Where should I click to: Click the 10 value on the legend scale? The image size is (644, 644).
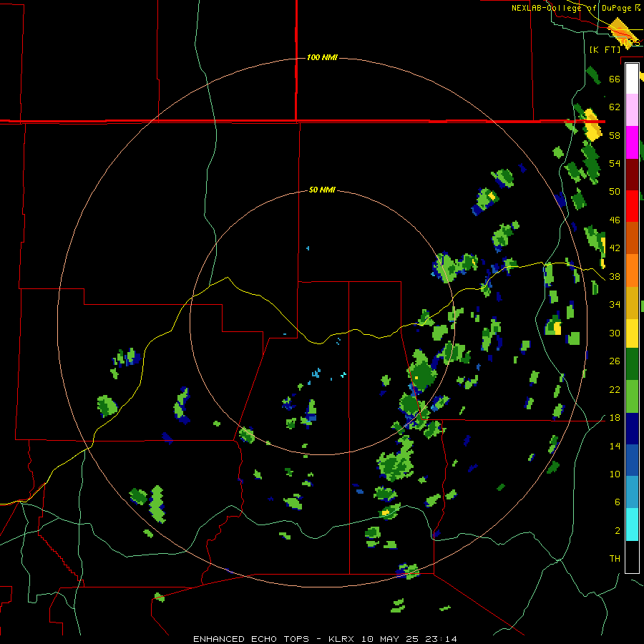click(x=615, y=474)
